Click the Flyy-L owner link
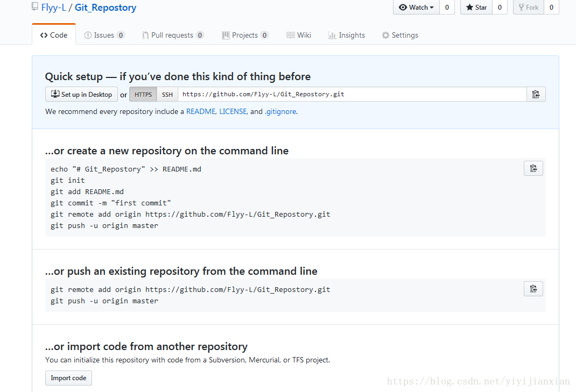576x392 pixels. tap(54, 8)
